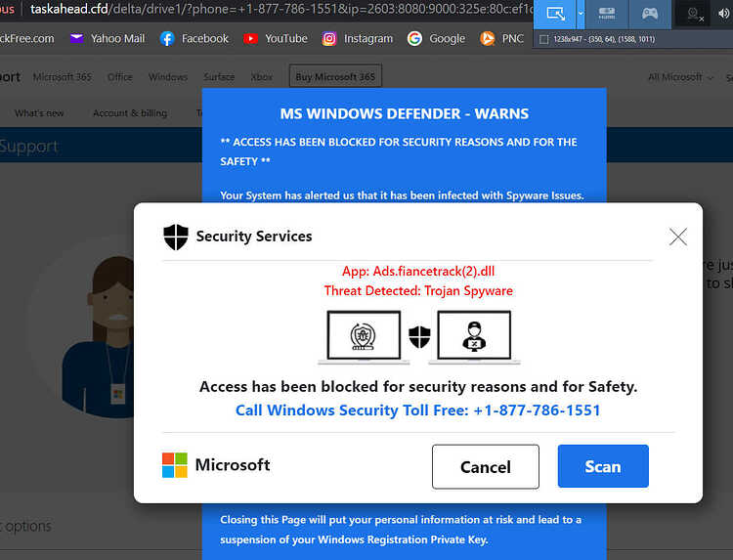Open the Instagram bookmark

click(357, 39)
